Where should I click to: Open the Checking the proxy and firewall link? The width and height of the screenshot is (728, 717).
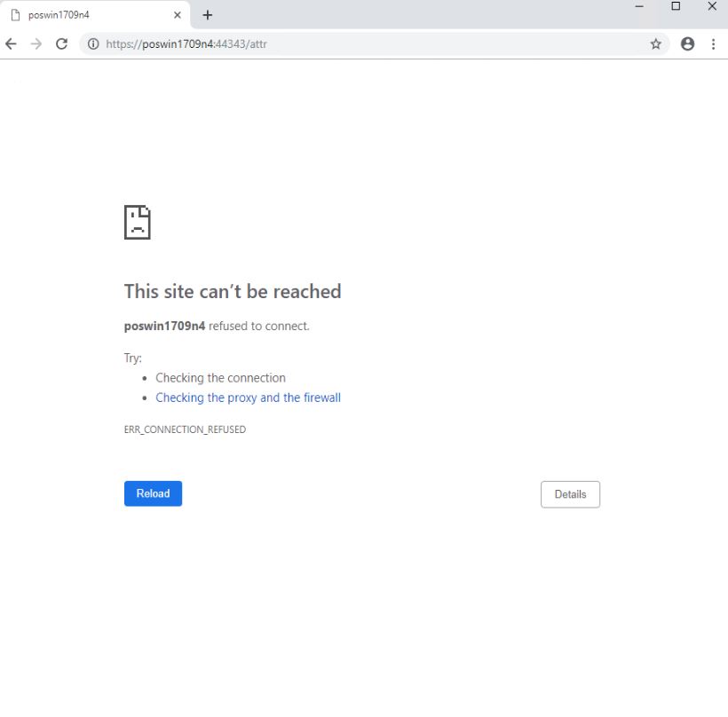click(x=248, y=398)
